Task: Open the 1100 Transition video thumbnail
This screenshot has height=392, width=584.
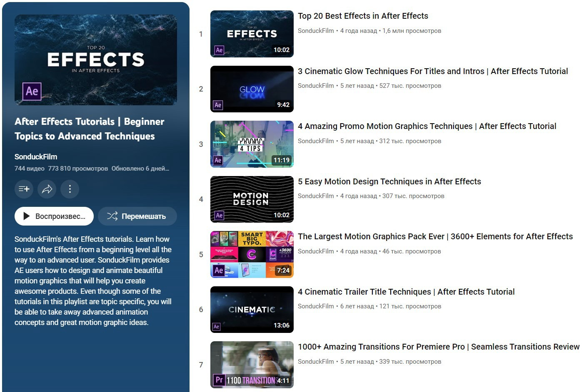Action: tap(252, 365)
